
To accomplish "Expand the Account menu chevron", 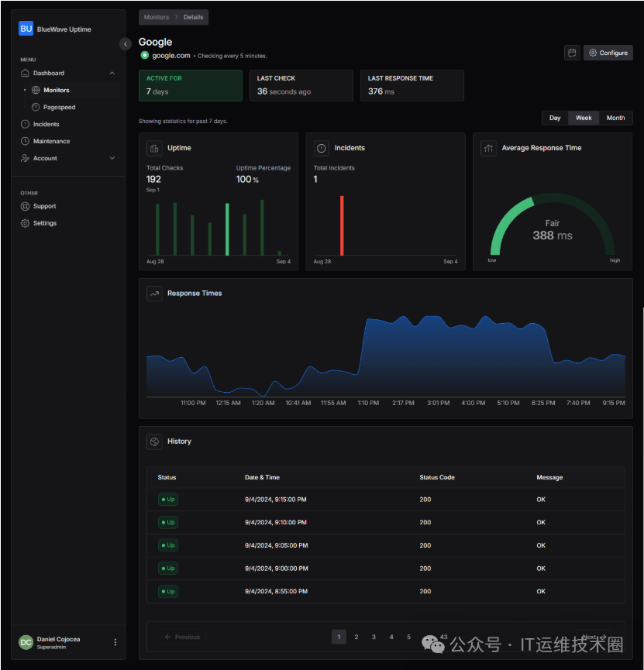I will (112, 158).
